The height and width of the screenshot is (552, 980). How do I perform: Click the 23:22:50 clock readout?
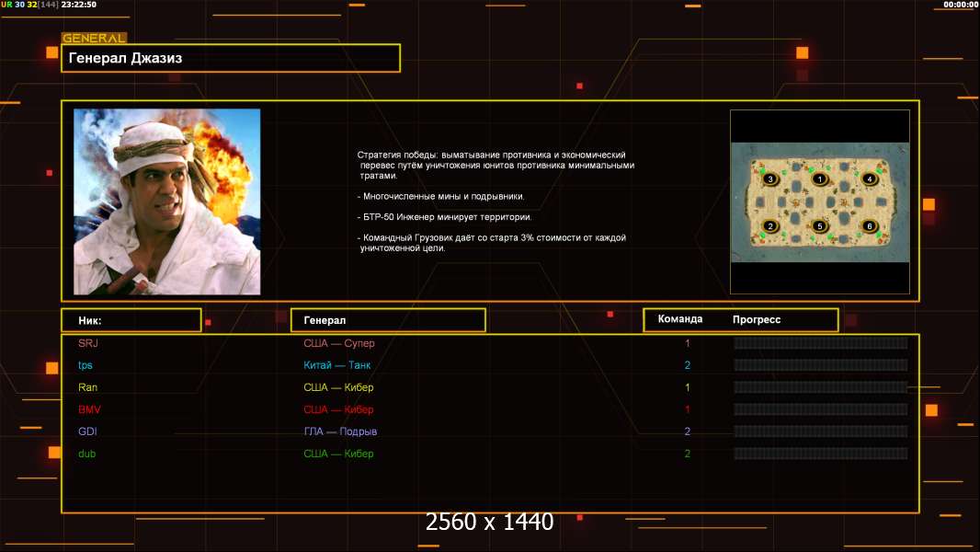coord(79,5)
